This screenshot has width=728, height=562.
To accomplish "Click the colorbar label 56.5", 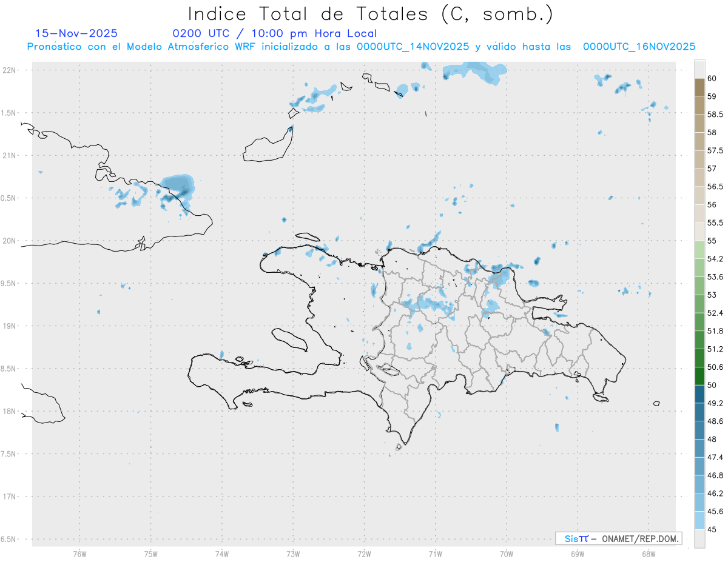I will click(x=715, y=187).
